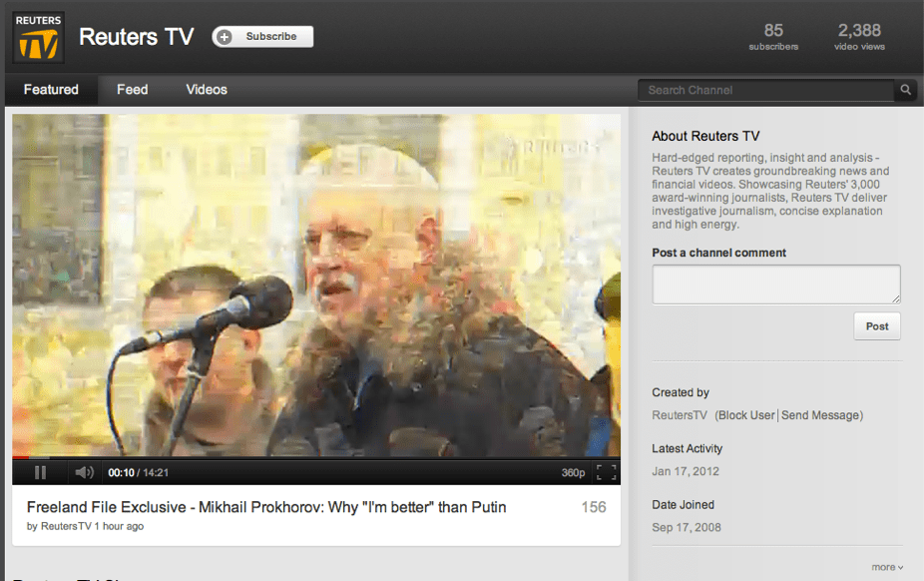Click in the Search Channel field

point(766,90)
